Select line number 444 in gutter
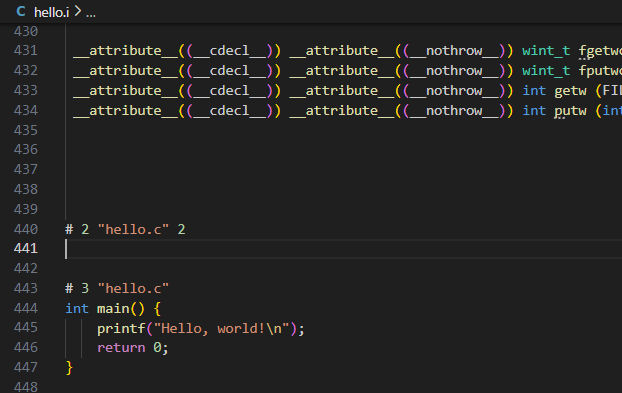Screen dimensions: 622x393 pyautogui.click(x=26, y=309)
